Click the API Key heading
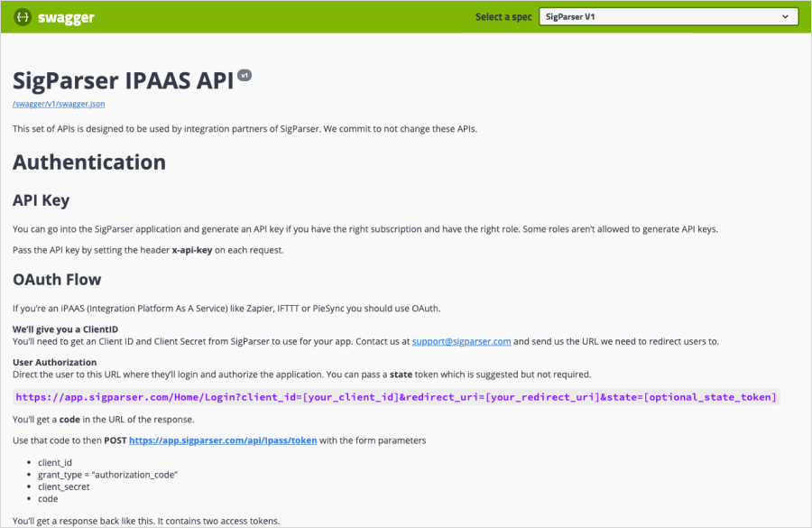Viewport: 812px width, 528px height. coord(41,200)
